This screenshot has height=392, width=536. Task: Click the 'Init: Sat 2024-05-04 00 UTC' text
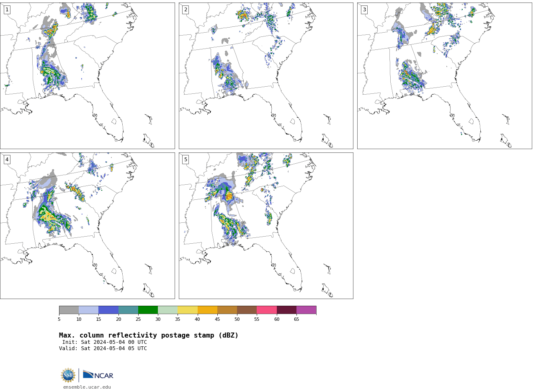(x=105, y=342)
